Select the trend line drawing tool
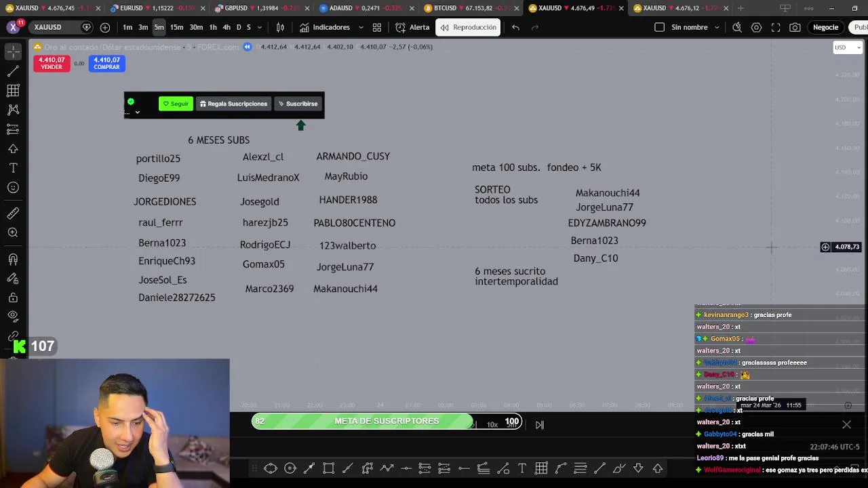Viewport: 868px width, 488px height. point(13,71)
